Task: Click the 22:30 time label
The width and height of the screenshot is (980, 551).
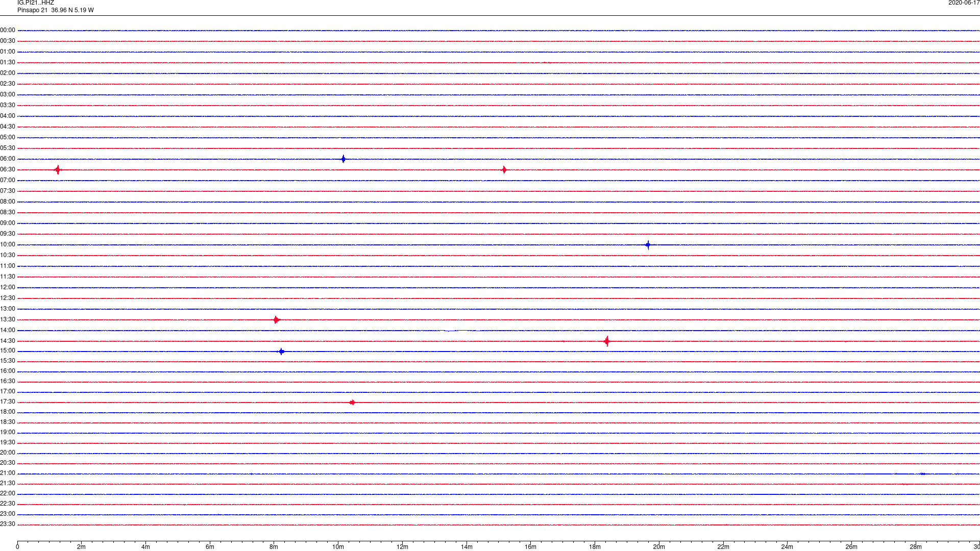Action: point(8,504)
